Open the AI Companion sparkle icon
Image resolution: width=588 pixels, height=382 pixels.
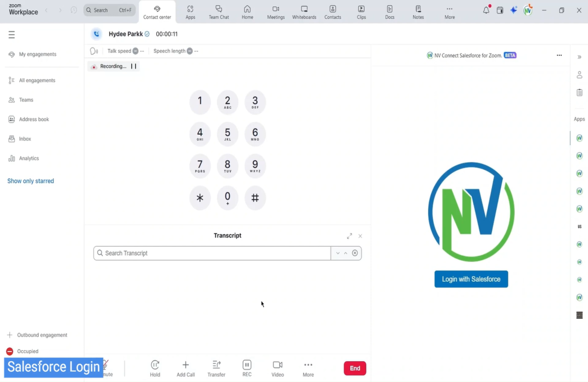514,10
